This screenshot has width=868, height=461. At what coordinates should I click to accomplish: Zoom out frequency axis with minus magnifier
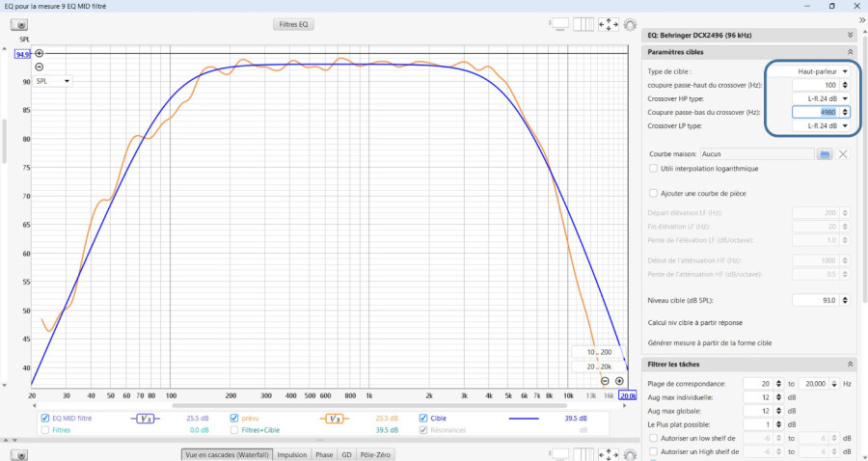[605, 381]
